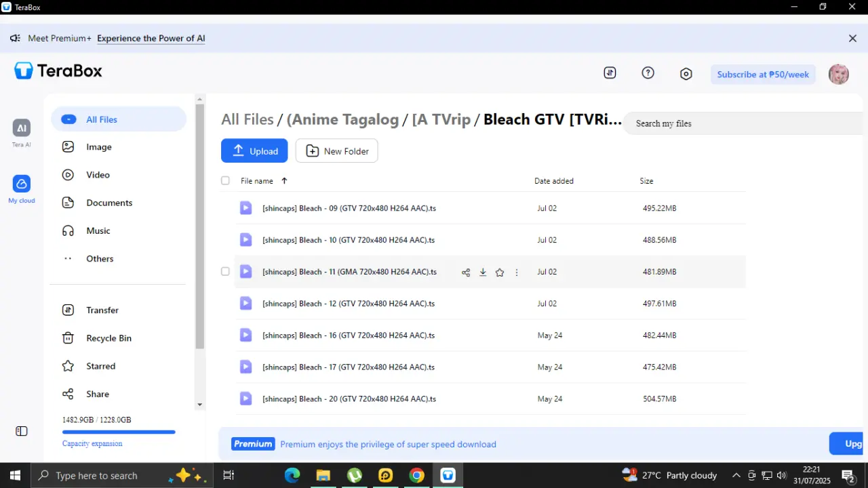The image size is (868, 488).
Task: Open the Windows Start menu
Action: (15, 476)
